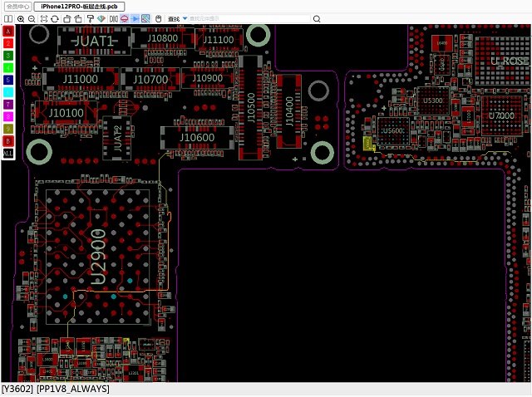This screenshot has height=397, width=532.
Task: Click the 查找 search button
Action: tap(173, 18)
